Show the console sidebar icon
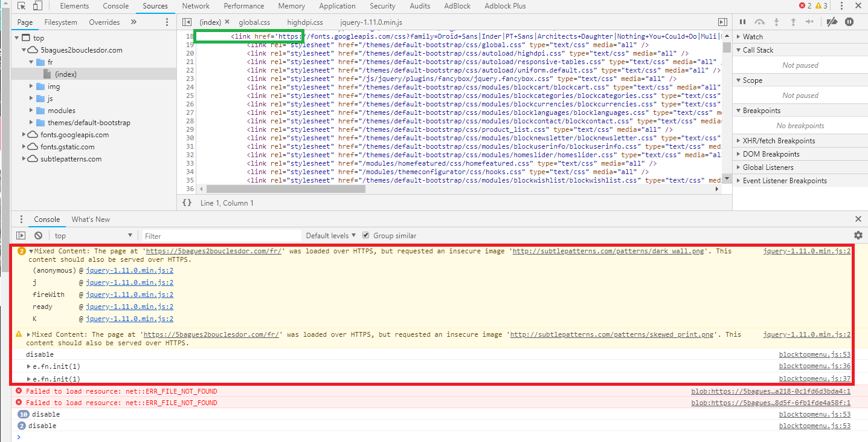868x442 pixels. coord(21,236)
